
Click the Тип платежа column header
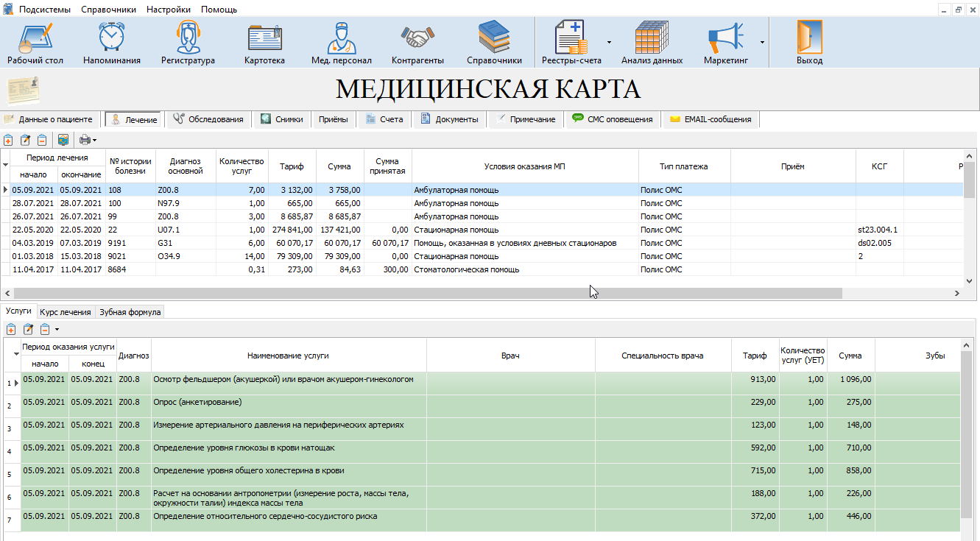point(684,166)
